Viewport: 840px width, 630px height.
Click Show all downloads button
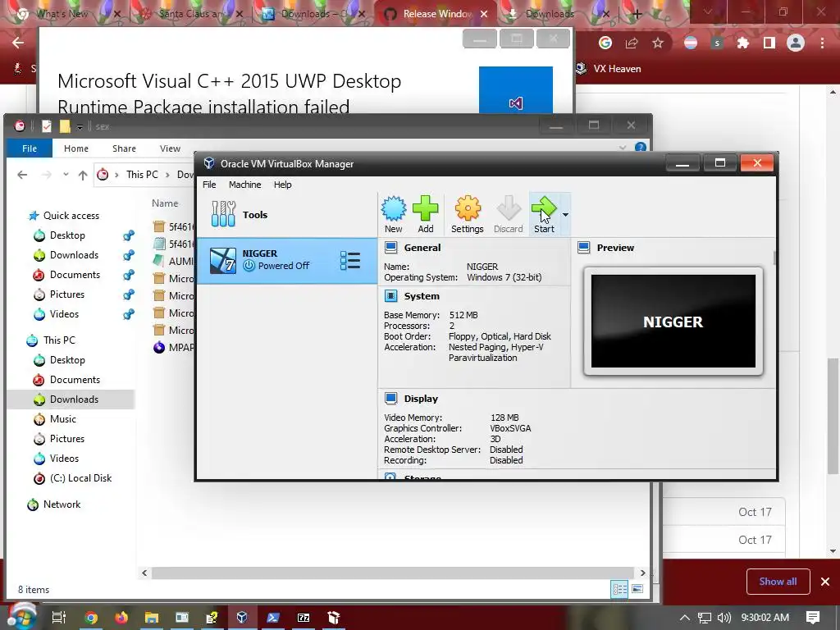(778, 582)
